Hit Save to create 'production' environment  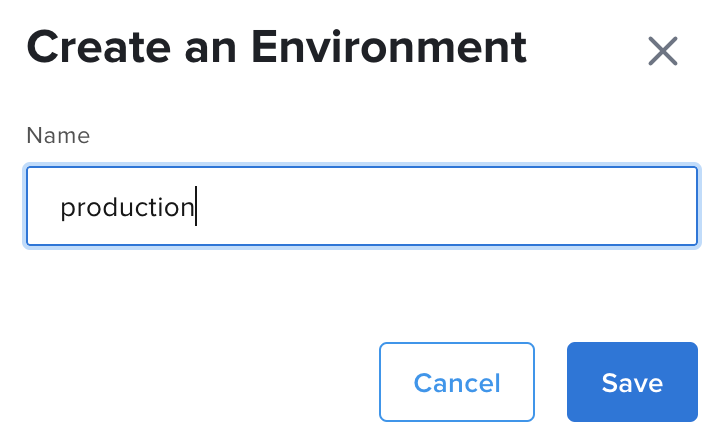631,382
